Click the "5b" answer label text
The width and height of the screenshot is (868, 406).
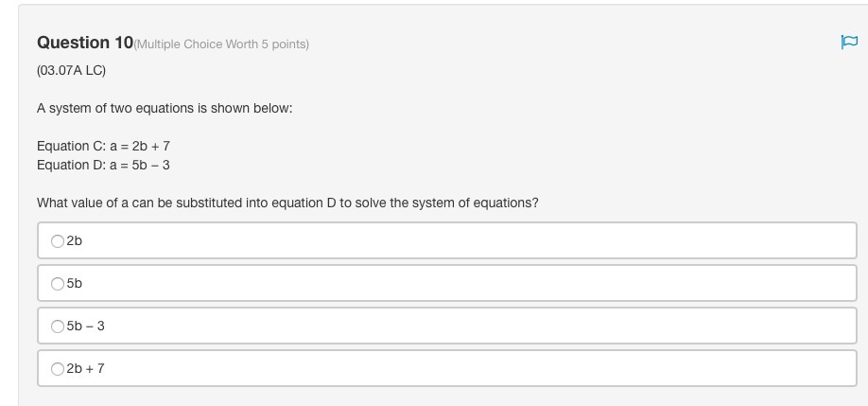point(75,284)
